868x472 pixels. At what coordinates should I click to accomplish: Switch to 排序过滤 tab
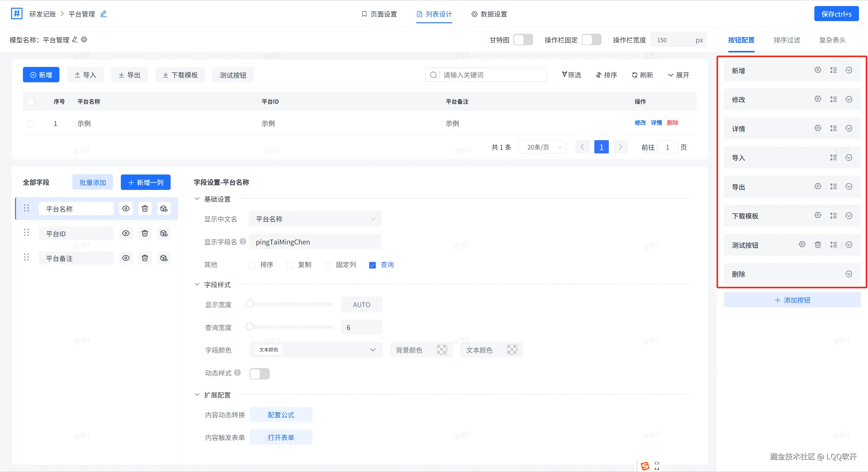787,40
